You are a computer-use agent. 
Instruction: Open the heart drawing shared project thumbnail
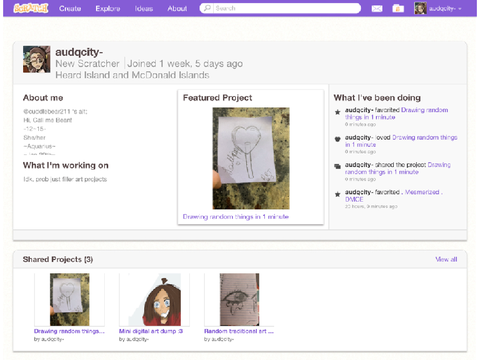(x=70, y=299)
